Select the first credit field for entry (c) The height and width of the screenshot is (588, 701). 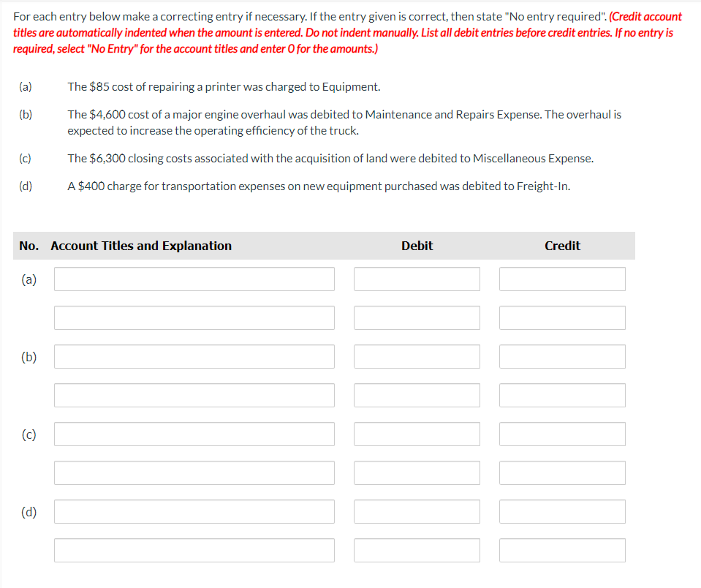(561, 434)
